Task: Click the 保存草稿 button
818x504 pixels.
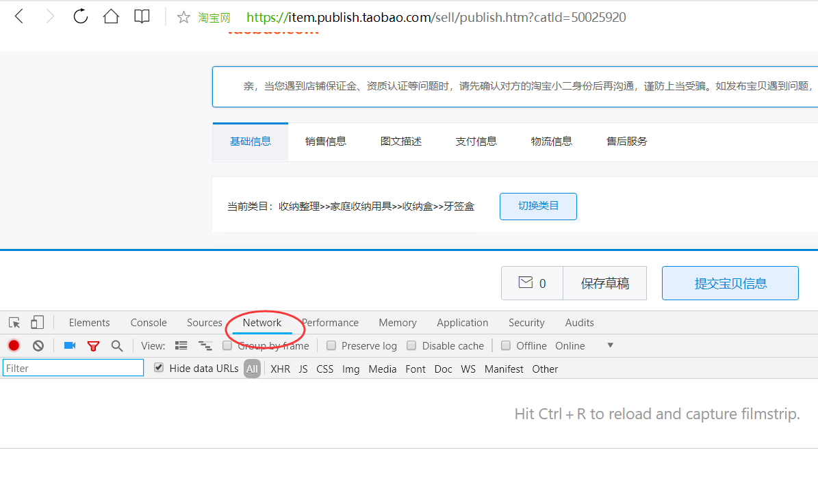Action: (604, 283)
